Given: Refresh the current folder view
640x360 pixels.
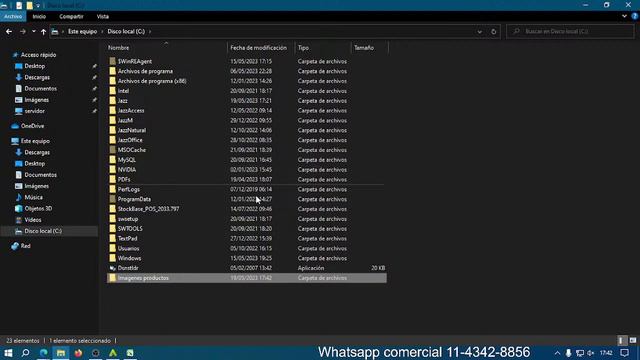Looking at the screenshot, I should click(493, 31).
